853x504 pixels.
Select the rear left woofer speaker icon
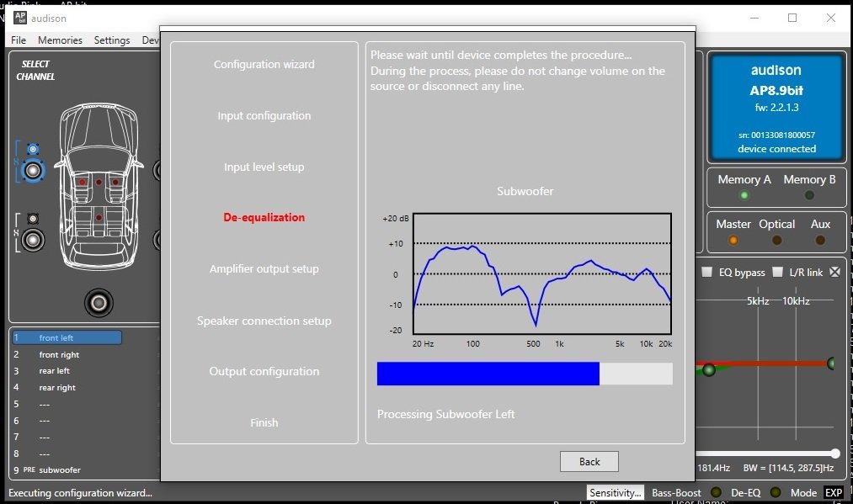click(33, 240)
